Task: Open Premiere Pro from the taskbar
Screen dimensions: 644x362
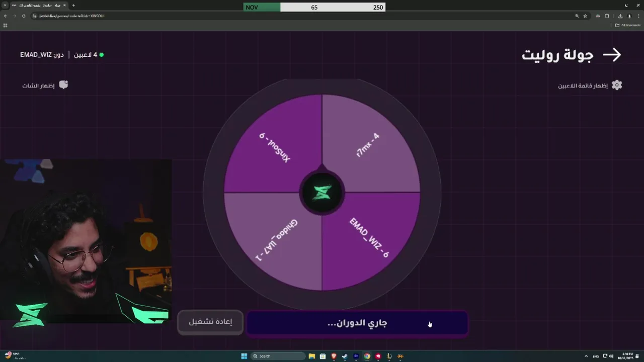Action: [356, 356]
